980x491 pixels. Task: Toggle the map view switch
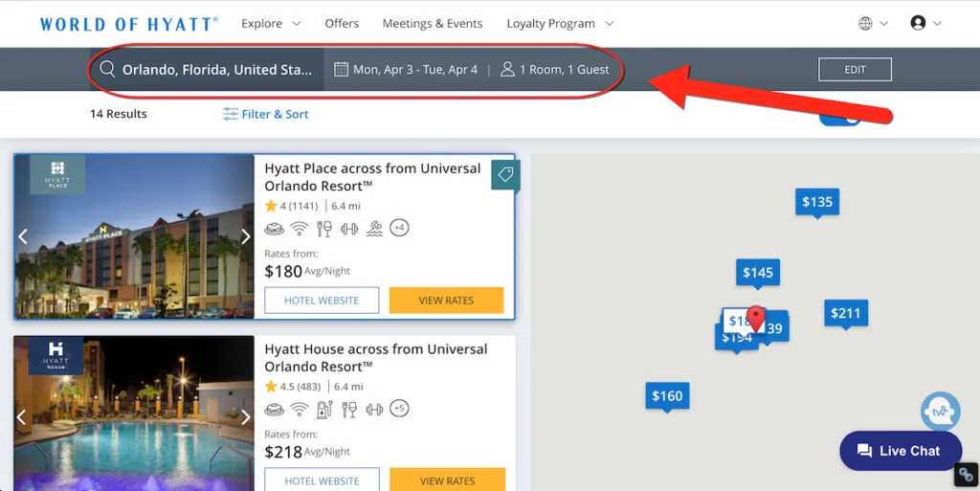tap(840, 118)
